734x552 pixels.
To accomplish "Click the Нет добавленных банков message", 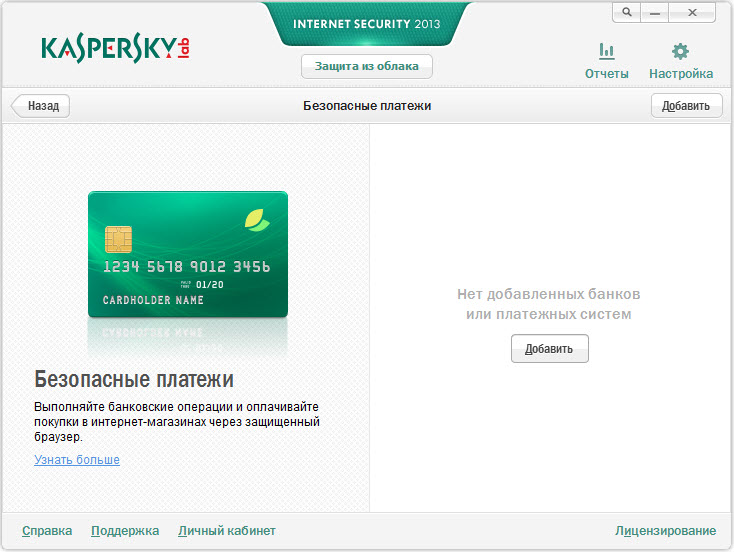I will pyautogui.click(x=549, y=304).
